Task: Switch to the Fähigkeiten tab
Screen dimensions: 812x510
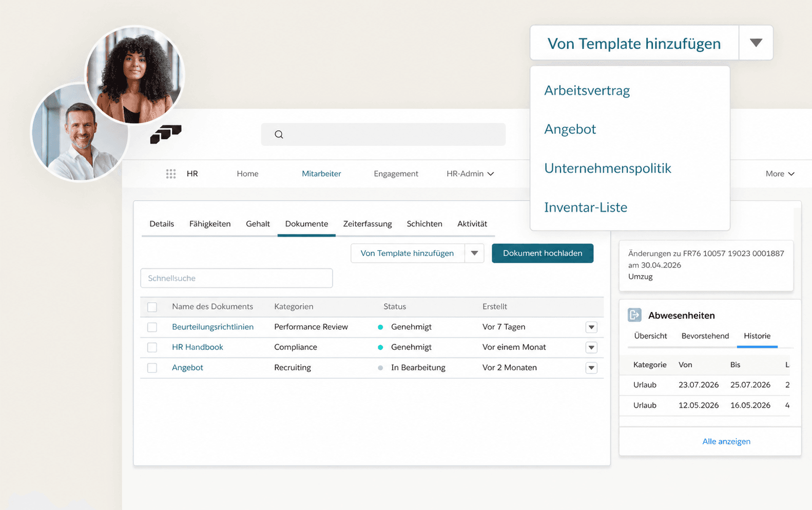Action: (210, 224)
